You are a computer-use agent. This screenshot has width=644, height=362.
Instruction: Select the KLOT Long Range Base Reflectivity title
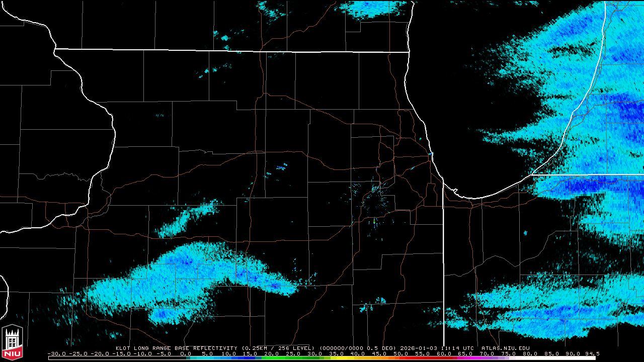[176, 348]
